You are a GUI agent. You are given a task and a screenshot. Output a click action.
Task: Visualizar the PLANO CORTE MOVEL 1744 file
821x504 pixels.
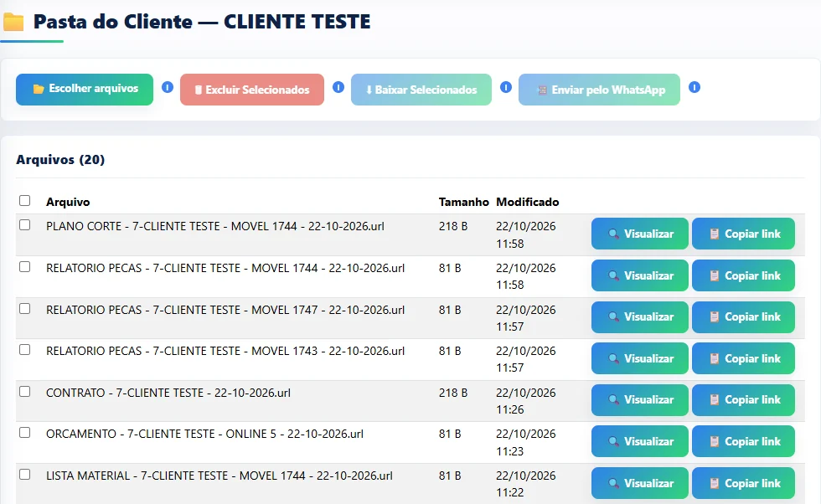point(640,234)
